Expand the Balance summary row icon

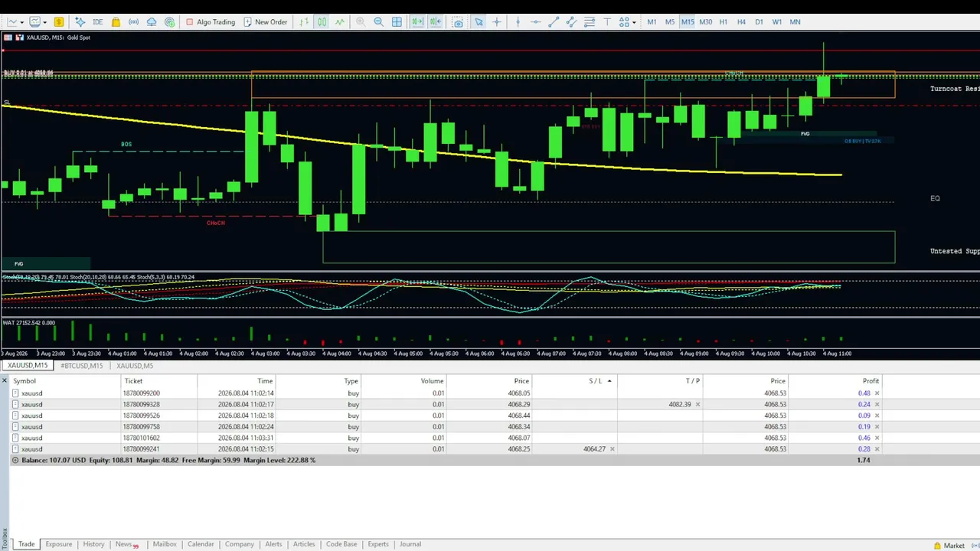tap(15, 460)
